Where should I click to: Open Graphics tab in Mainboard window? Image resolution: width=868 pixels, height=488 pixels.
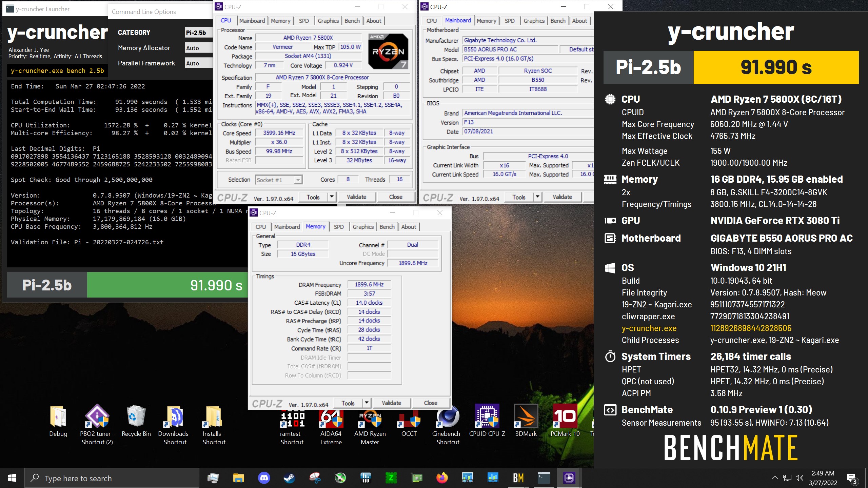[x=534, y=21]
